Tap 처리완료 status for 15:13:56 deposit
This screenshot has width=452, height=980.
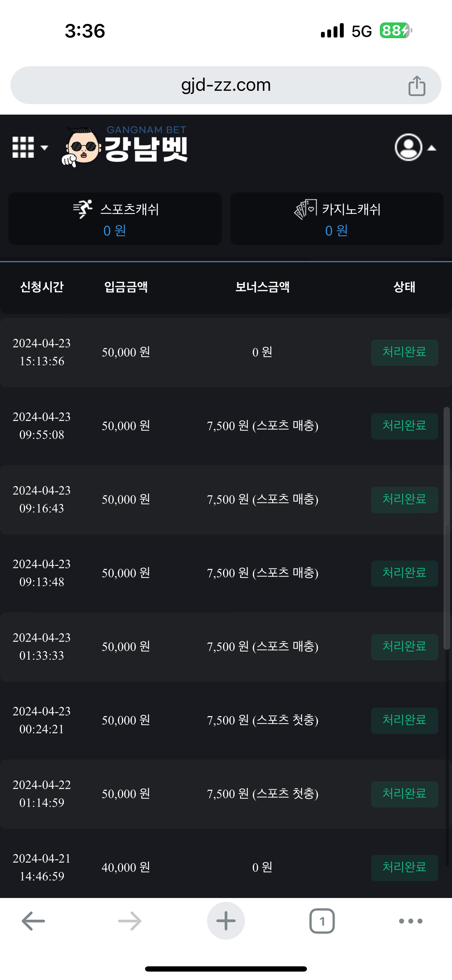pos(404,352)
